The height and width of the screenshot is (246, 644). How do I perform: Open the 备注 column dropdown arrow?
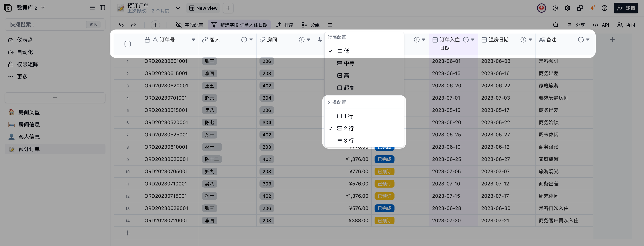pos(588,40)
